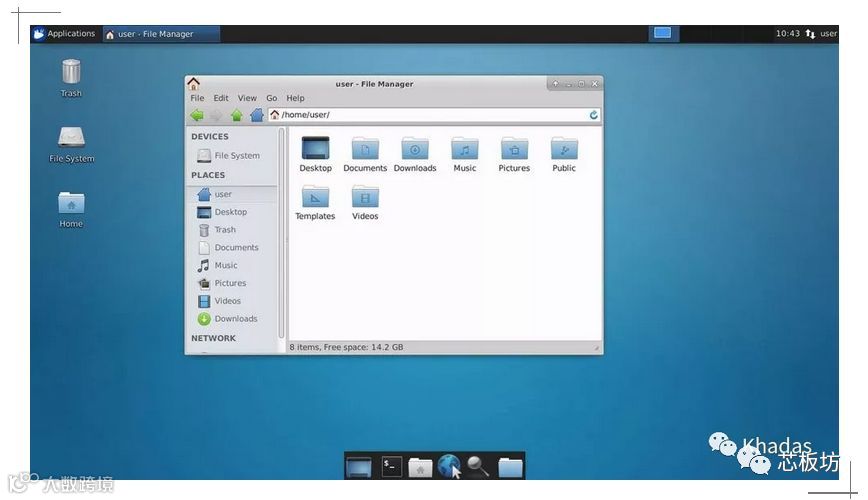The height and width of the screenshot is (500, 868).
Task: Click status text '8 items, Free space: 14.2 GB'
Action: click(x=347, y=348)
